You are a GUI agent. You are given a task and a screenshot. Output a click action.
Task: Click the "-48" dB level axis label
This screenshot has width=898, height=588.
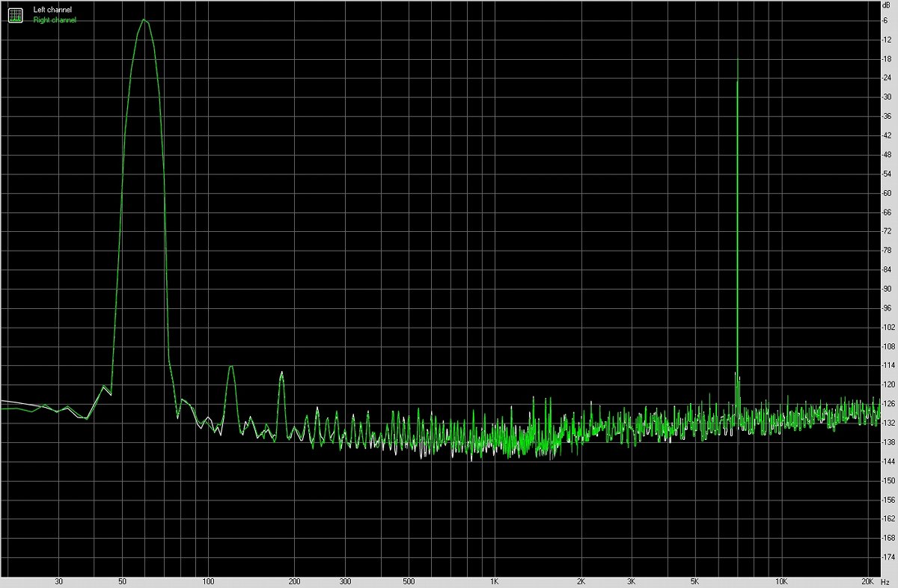click(887, 154)
